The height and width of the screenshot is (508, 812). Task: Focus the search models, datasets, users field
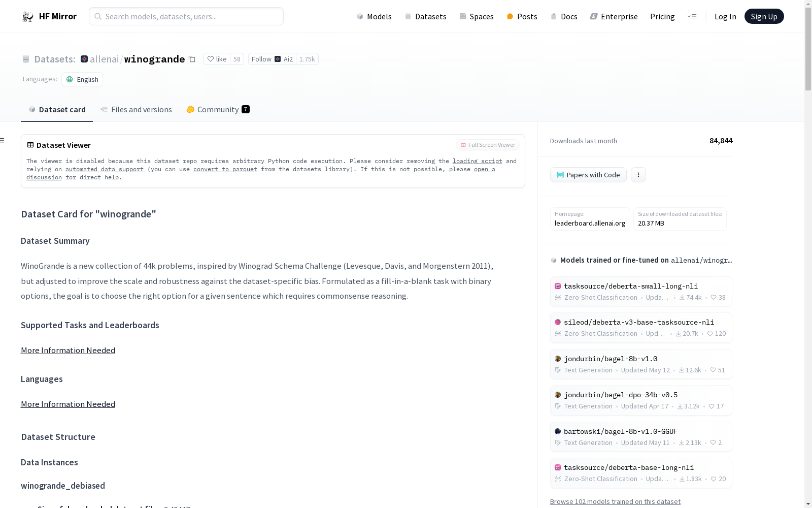click(186, 16)
